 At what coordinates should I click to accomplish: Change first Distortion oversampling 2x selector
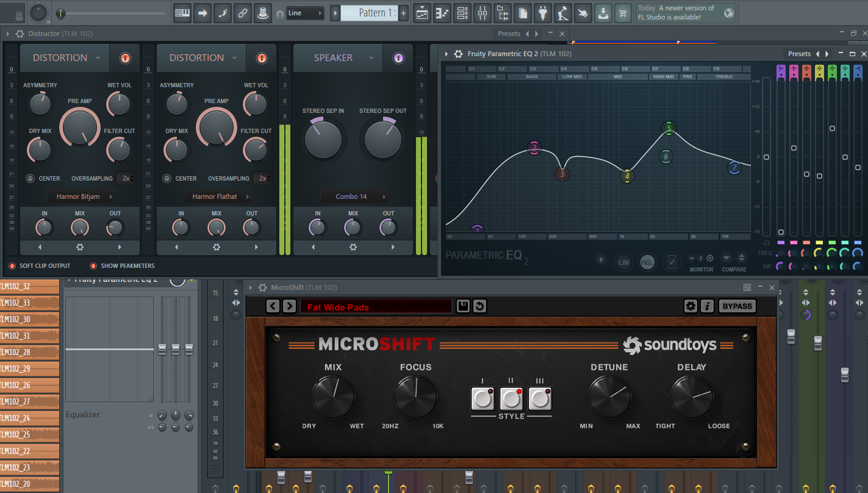(x=126, y=178)
